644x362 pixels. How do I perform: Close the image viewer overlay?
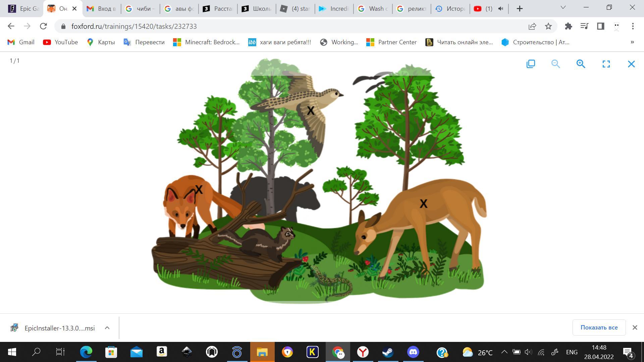pos(631,64)
